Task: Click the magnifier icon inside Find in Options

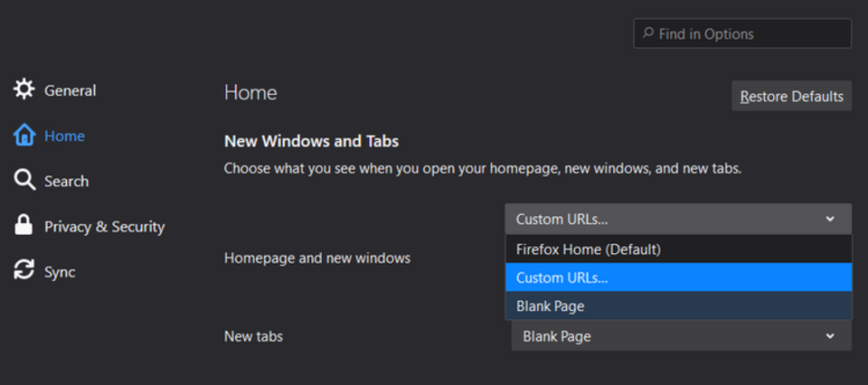Action: pos(647,33)
